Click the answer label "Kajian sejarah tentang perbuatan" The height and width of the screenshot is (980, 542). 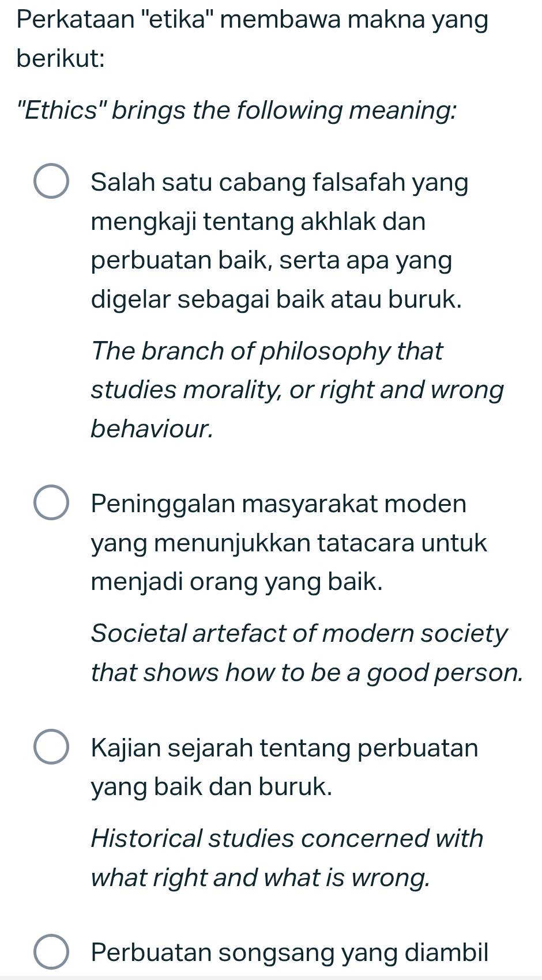click(x=284, y=748)
